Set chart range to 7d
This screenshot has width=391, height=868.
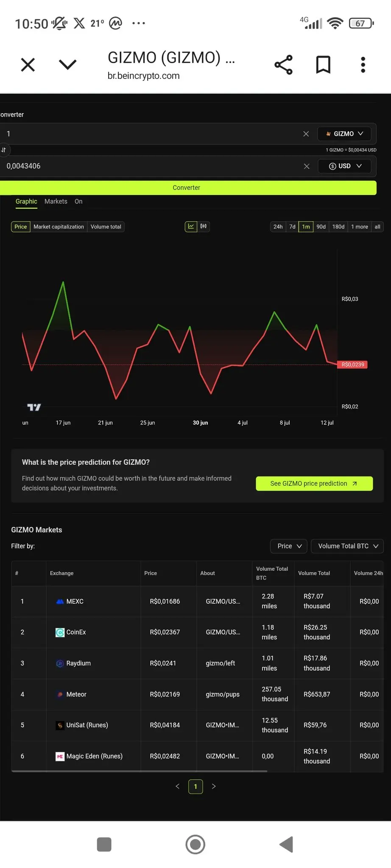pyautogui.click(x=292, y=227)
